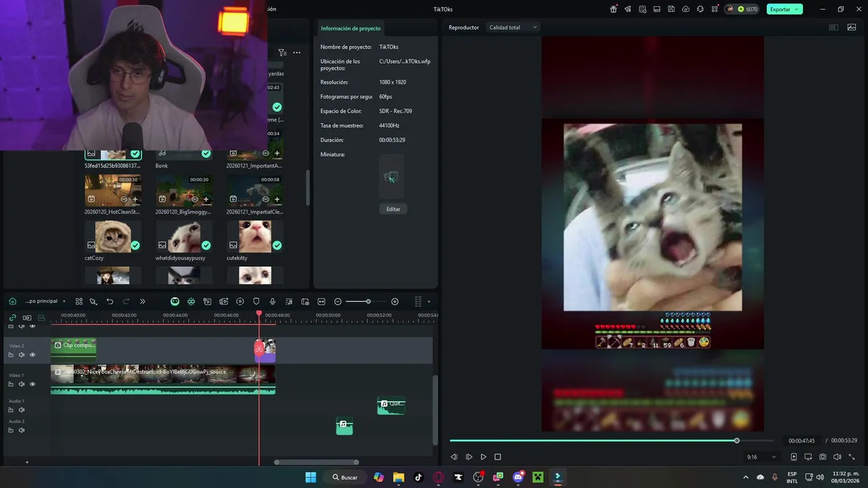Hide the Video 1 track with eye icon
Screen dimensions: 868x488
pyautogui.click(x=32, y=384)
